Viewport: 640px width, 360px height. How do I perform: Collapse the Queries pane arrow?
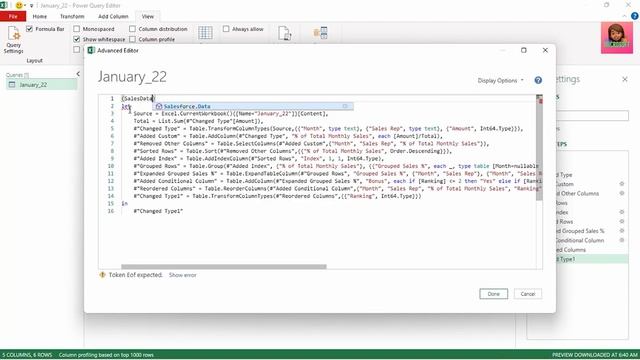pos(78,74)
